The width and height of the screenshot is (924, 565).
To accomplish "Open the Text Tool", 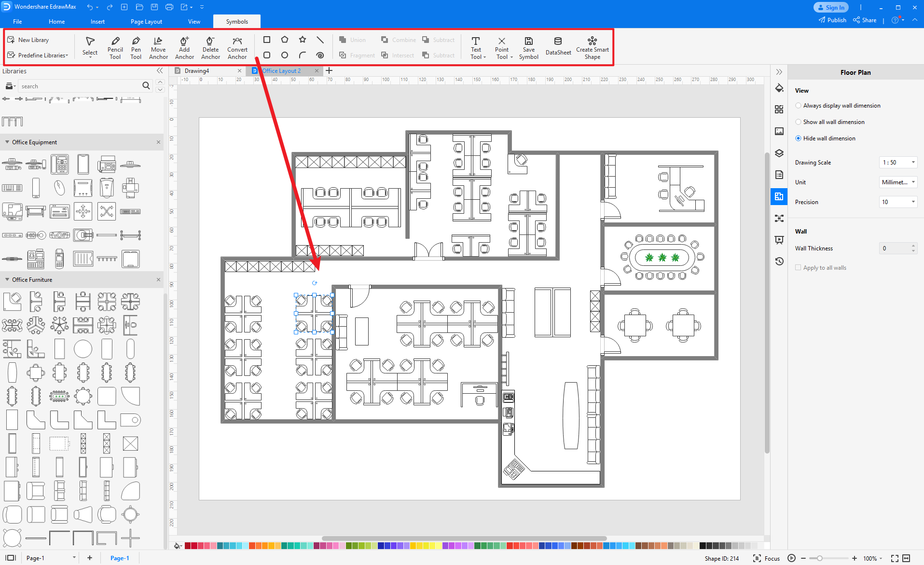I will click(476, 46).
